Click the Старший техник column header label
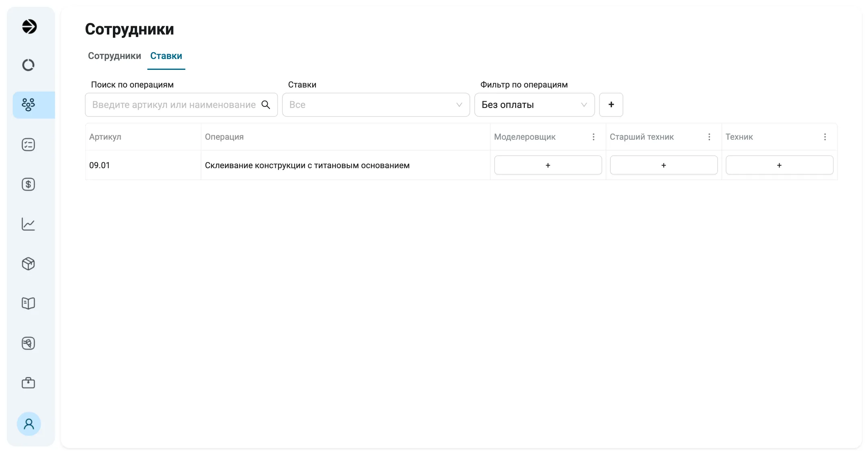The width and height of the screenshot is (868, 454). click(x=642, y=137)
